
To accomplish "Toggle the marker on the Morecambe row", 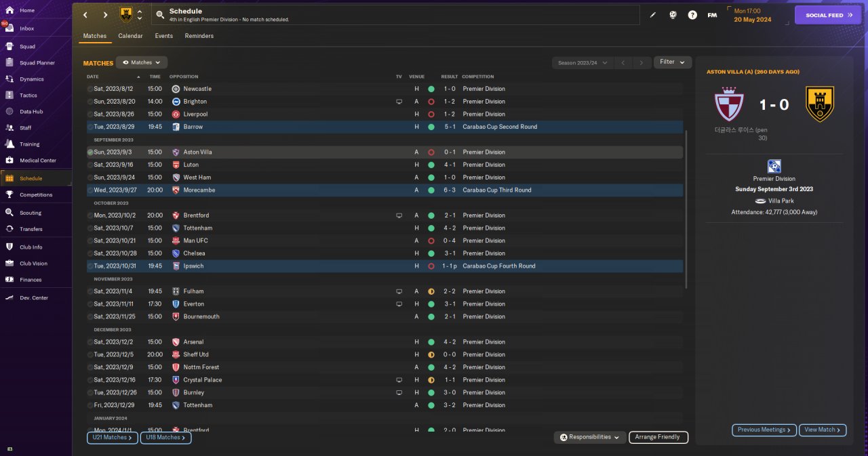I will click(90, 190).
